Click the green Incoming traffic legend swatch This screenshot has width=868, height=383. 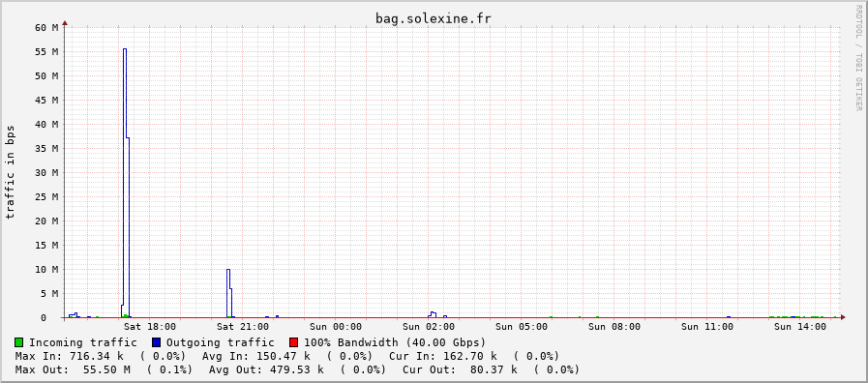pos(18,342)
